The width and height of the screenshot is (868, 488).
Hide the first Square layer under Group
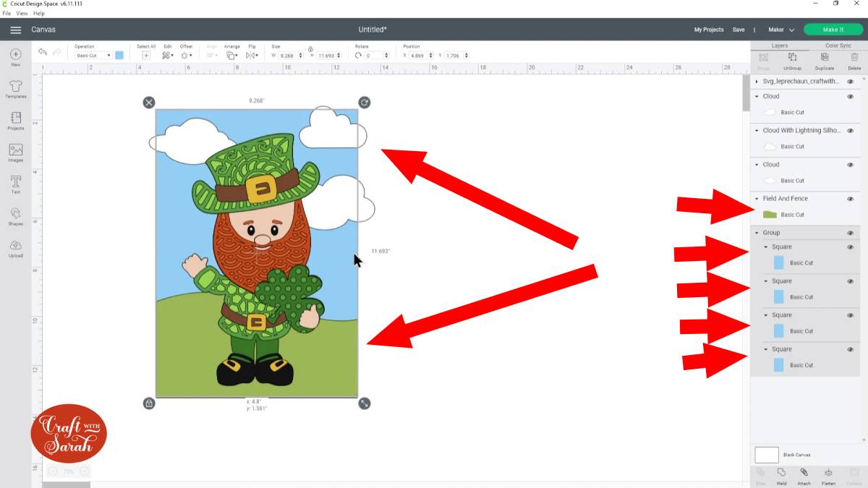[x=850, y=247]
